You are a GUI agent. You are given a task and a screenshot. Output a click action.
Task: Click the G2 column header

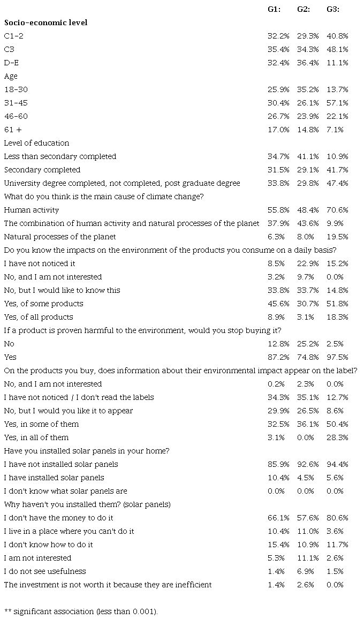click(x=305, y=9)
